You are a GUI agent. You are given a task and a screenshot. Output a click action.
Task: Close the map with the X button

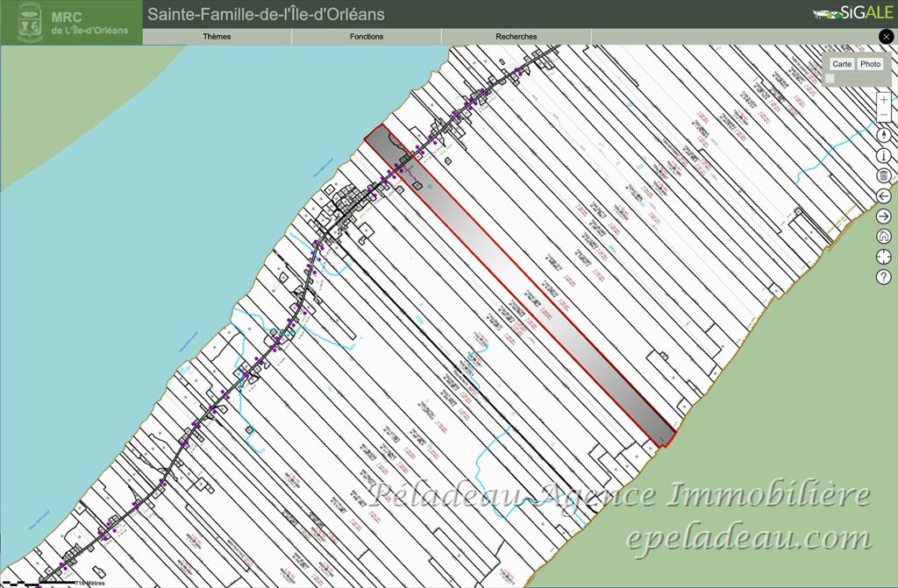coord(886,37)
